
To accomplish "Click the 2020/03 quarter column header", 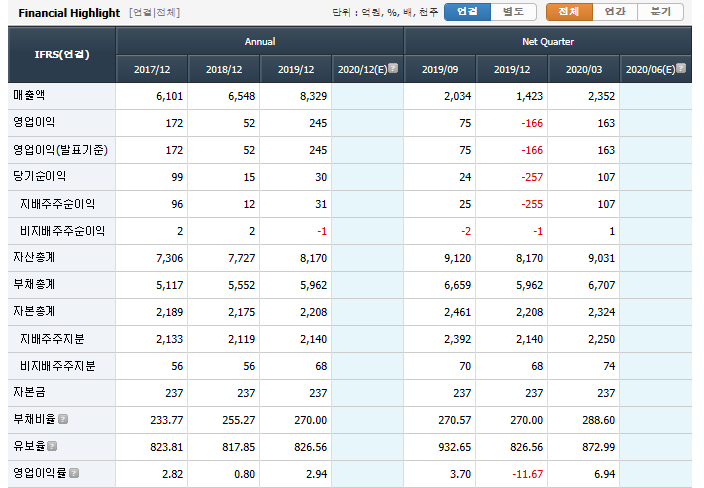I will (584, 70).
